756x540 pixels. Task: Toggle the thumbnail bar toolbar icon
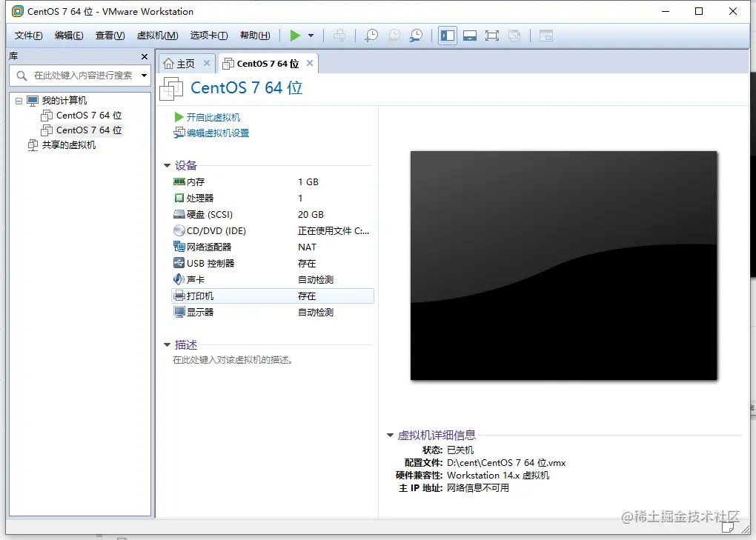click(470, 36)
